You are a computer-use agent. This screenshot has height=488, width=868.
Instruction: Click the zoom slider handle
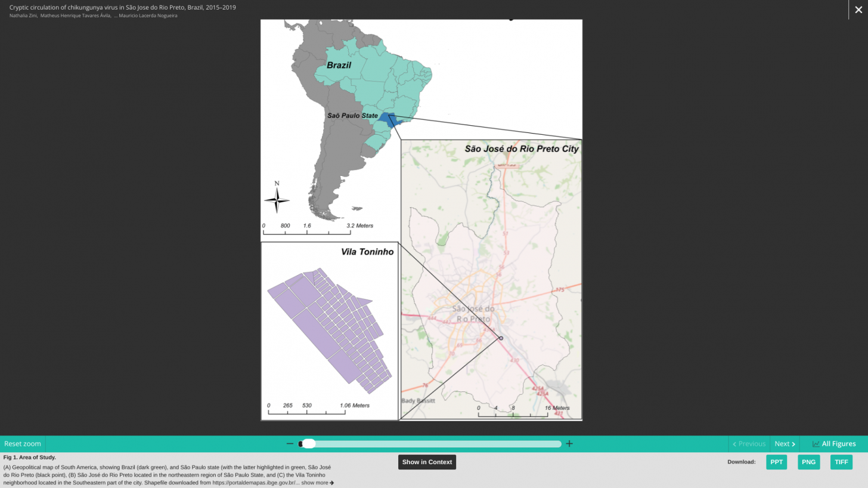click(x=308, y=444)
